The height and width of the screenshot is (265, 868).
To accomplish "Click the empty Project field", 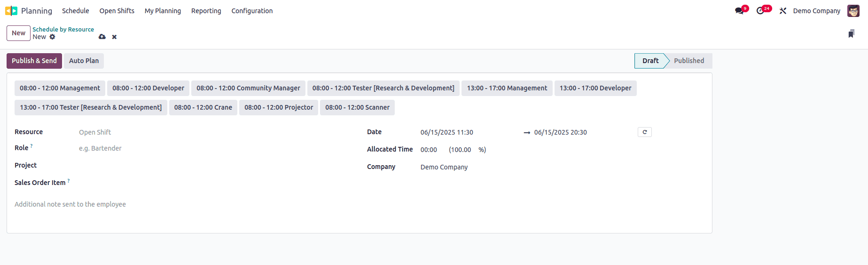I will click(211, 166).
